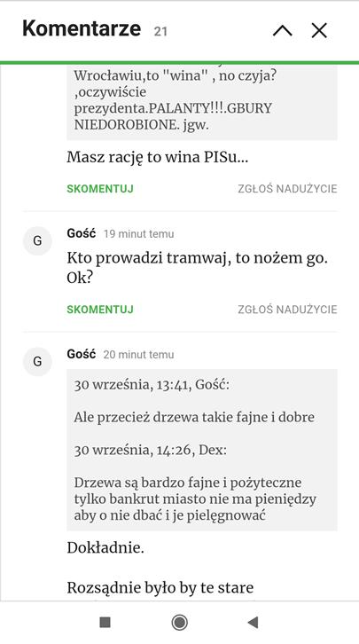Viewport: 359px width, 644px height.
Task: Select the Komentarze header title
Action: point(82,28)
